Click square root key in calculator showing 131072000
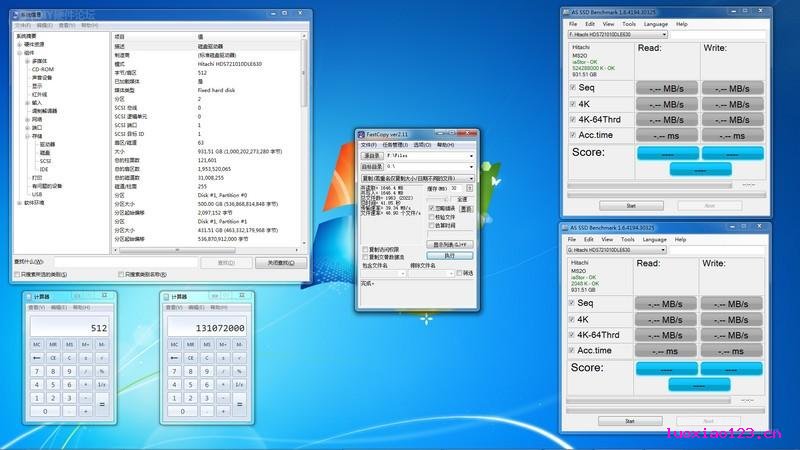Image resolution: width=800 pixels, height=450 pixels. tap(239, 358)
